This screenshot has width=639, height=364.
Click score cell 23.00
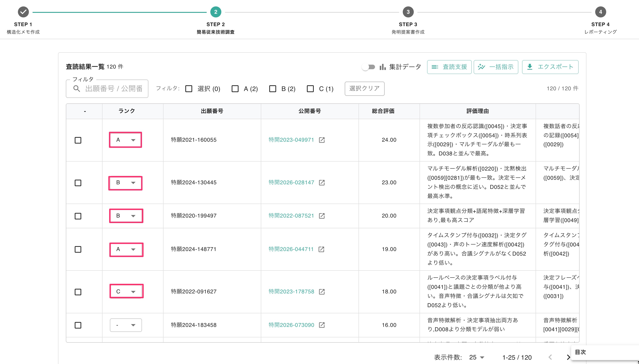[389, 183]
